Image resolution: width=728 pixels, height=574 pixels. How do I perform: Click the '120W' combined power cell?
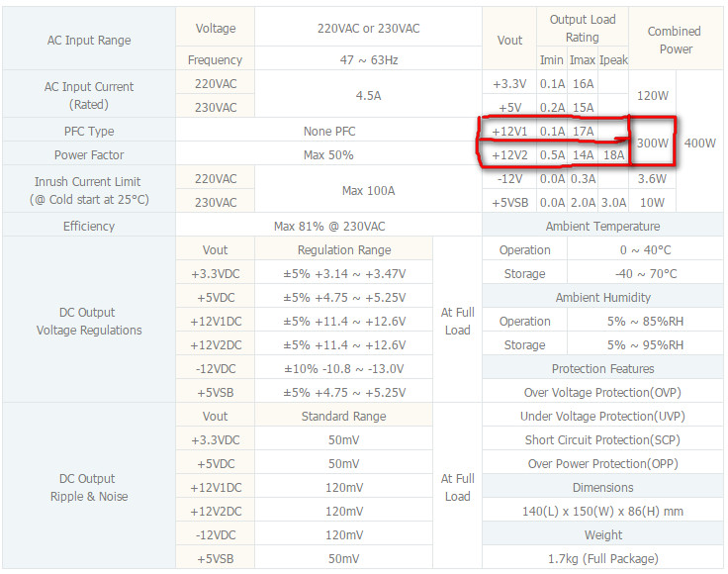pyautogui.click(x=652, y=96)
